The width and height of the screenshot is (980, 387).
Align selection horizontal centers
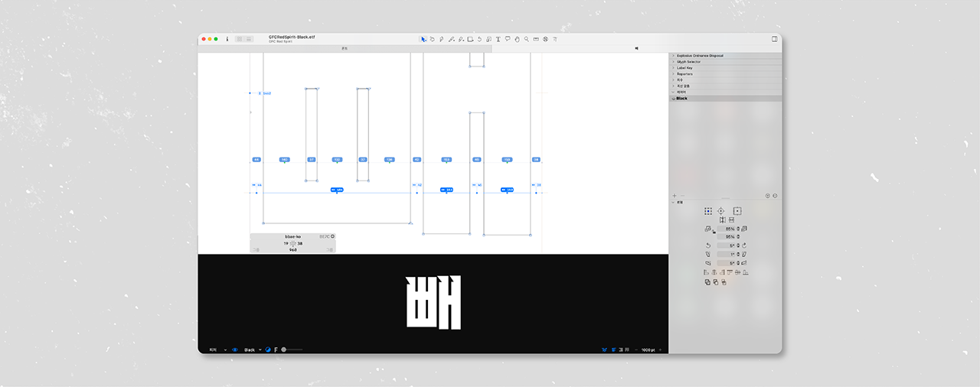coord(714,272)
